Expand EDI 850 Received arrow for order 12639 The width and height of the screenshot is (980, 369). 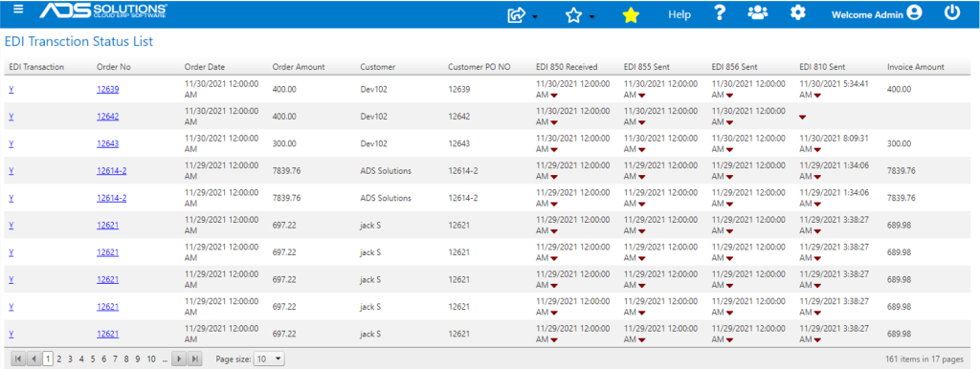click(554, 96)
